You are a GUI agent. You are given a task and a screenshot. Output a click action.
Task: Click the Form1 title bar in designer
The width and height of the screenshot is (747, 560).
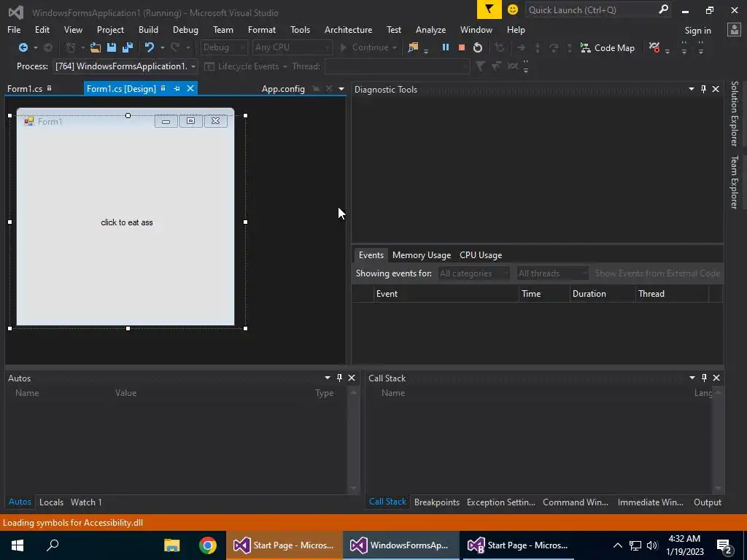click(x=125, y=122)
